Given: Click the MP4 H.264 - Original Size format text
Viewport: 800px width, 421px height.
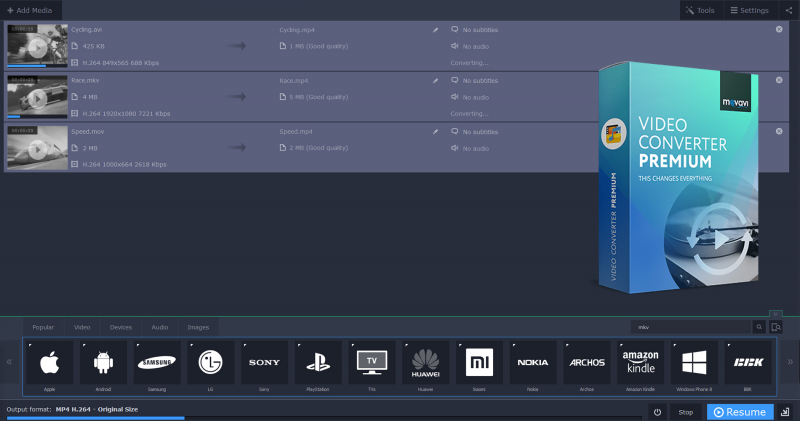Looking at the screenshot, I should pyautogui.click(x=97, y=409).
